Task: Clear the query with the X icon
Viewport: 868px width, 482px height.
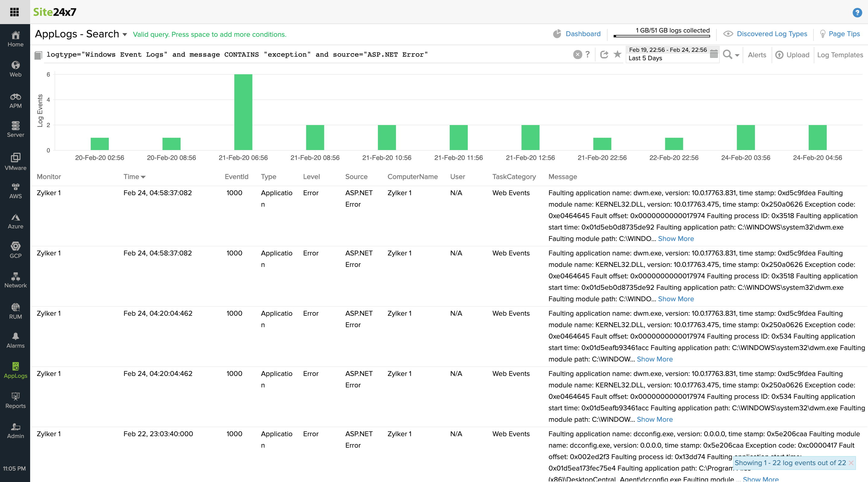Action: point(577,55)
